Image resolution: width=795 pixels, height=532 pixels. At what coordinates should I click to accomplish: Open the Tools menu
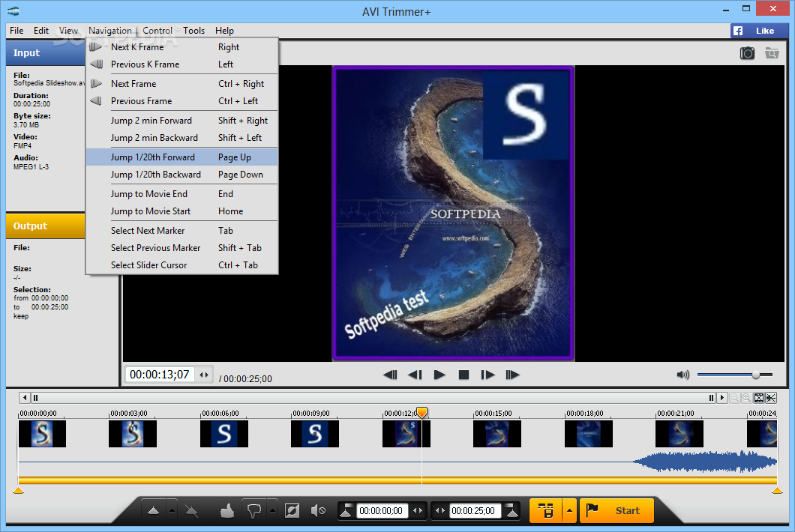tap(194, 31)
